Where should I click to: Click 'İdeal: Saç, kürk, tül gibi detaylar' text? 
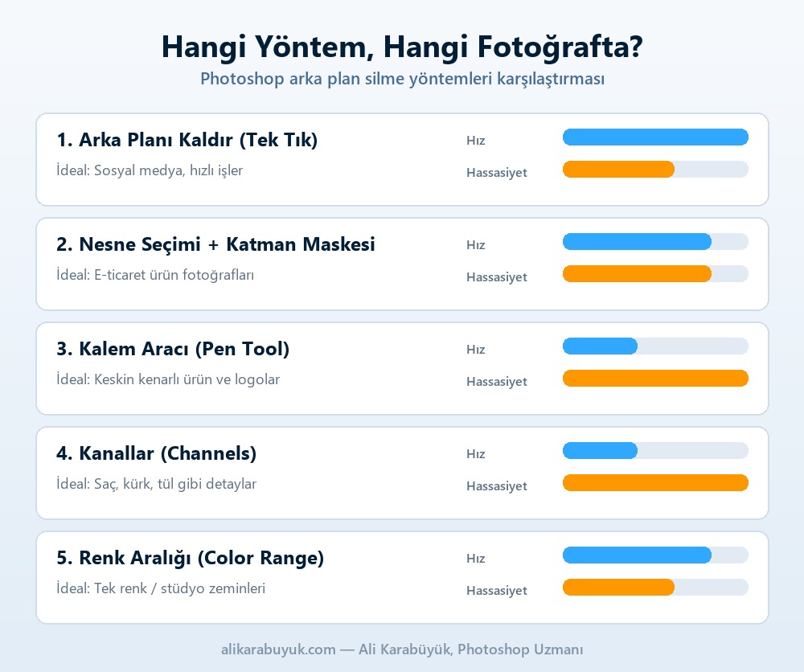[157, 484]
